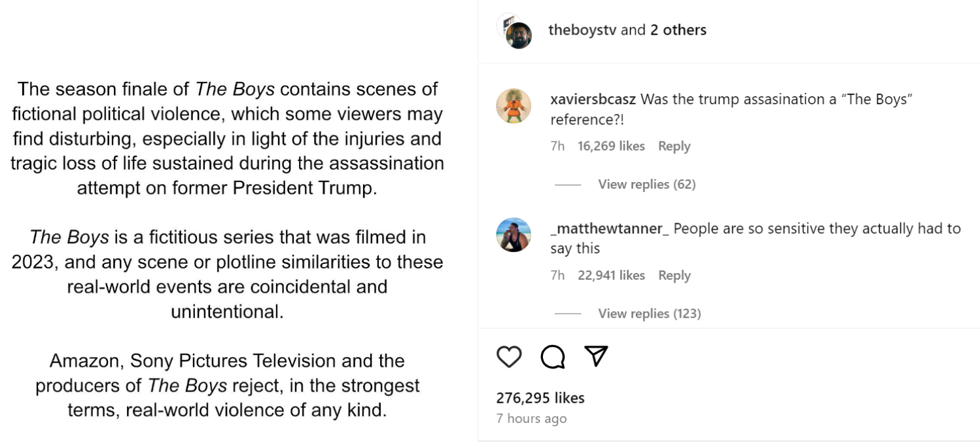Click the statement image about The Boys finale
This screenshot has width=980, height=442.
(x=227, y=249)
